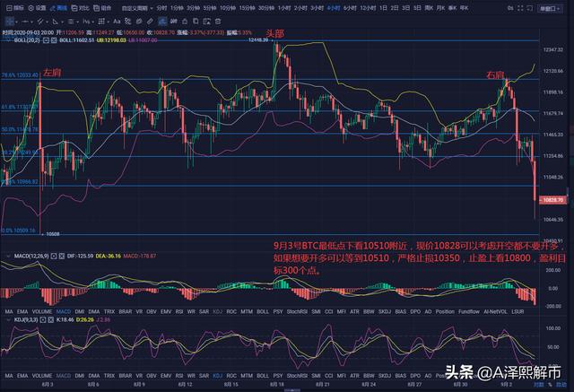Click the 10828.70 current price label
Image resolution: width=574 pixels, height=392 pixels.
(x=553, y=200)
